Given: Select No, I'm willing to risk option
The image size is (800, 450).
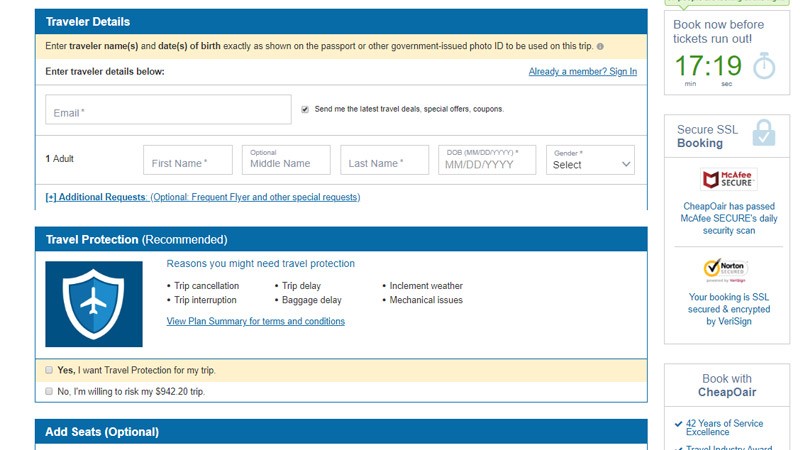Looking at the screenshot, I should pyautogui.click(x=49, y=392).
